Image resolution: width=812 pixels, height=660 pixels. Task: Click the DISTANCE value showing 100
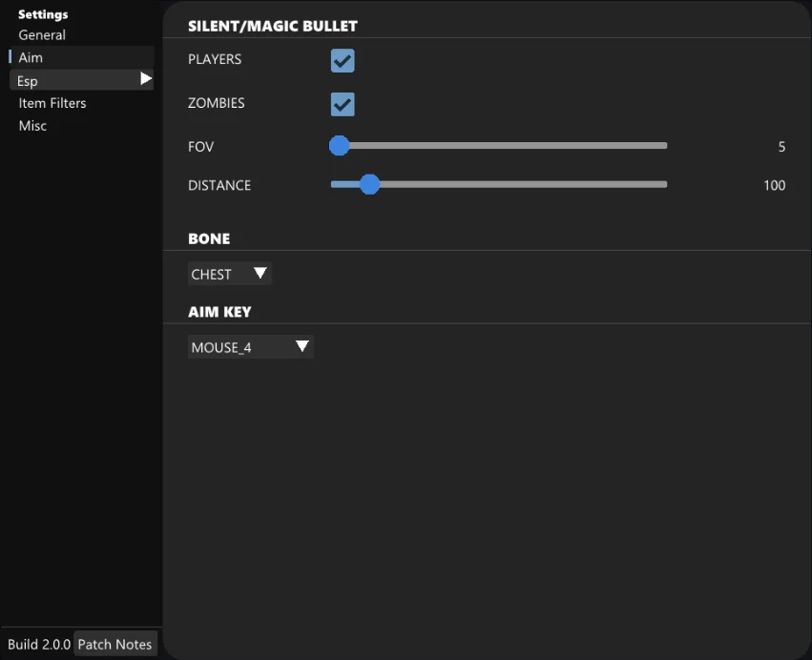pos(774,186)
